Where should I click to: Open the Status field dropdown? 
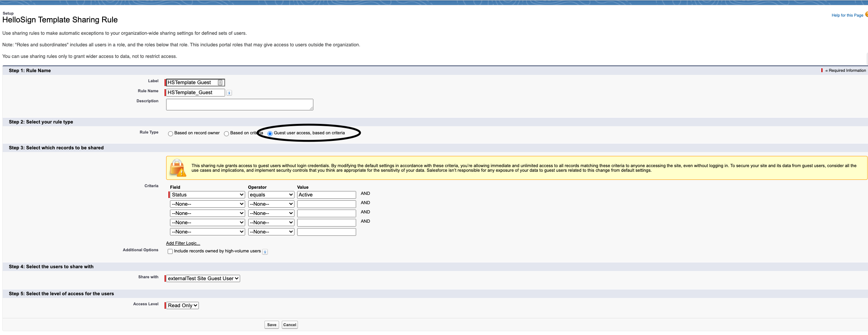pyautogui.click(x=207, y=195)
